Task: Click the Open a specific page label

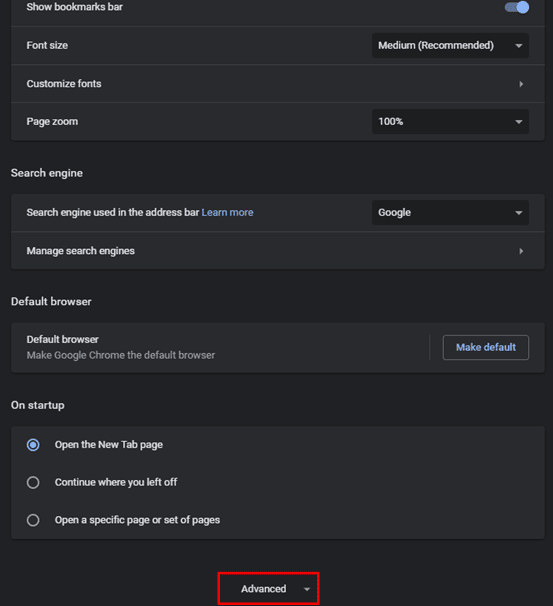Action: pyautogui.click(x=137, y=520)
